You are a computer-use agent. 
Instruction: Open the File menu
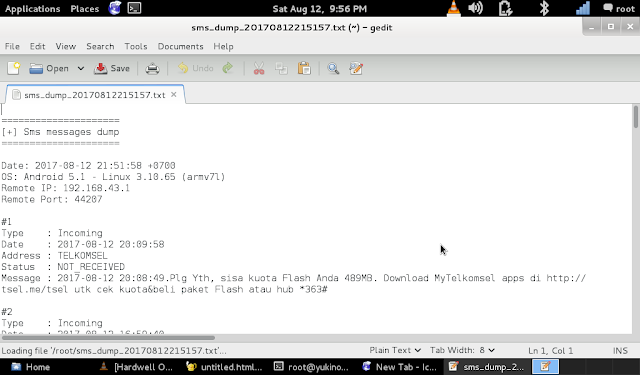point(12,47)
